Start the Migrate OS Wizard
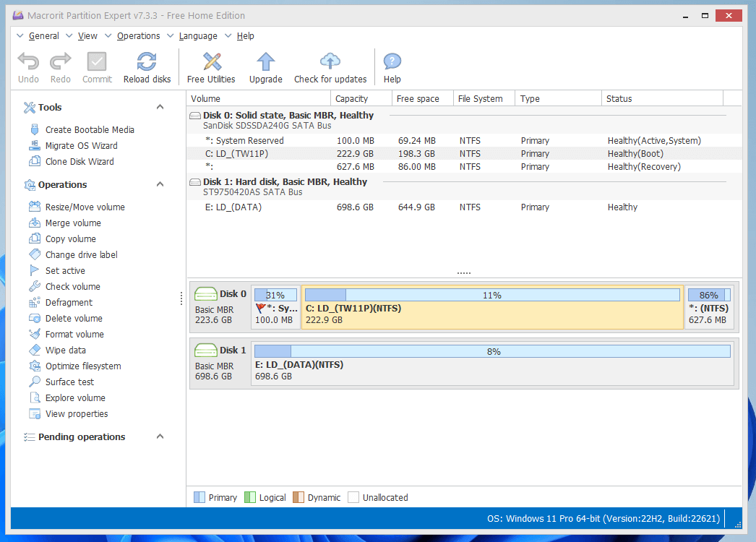Viewport: 756px width, 542px height. pyautogui.click(x=81, y=146)
